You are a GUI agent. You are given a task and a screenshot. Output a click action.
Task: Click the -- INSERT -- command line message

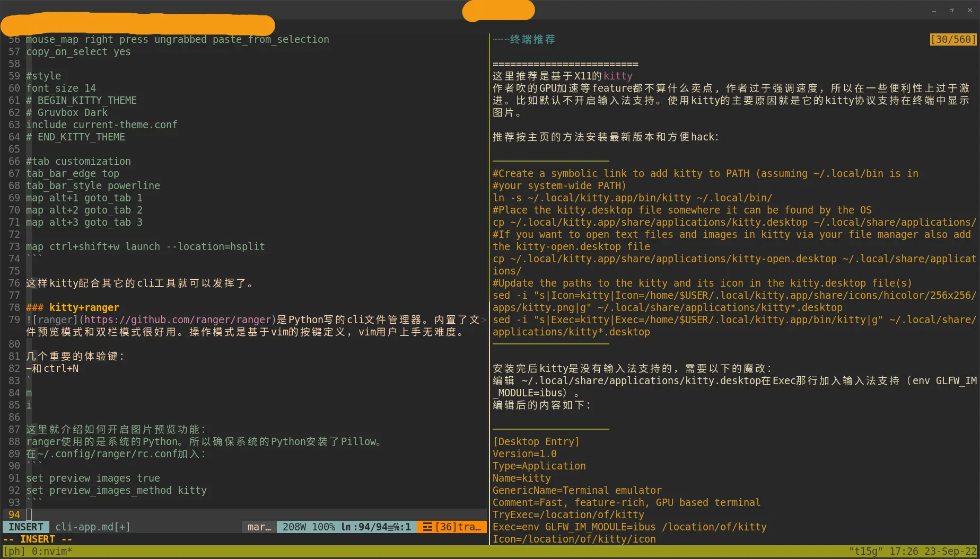pyautogui.click(x=38, y=539)
